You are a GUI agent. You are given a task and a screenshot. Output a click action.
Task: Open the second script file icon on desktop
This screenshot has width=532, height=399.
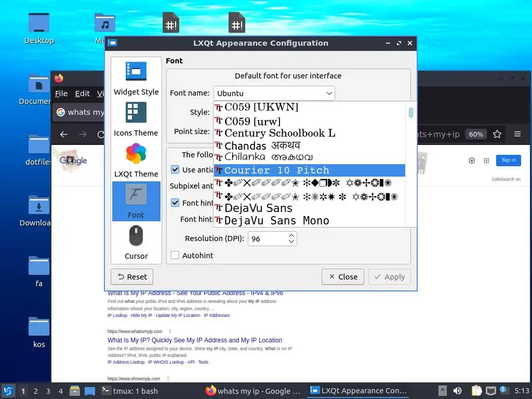click(236, 23)
